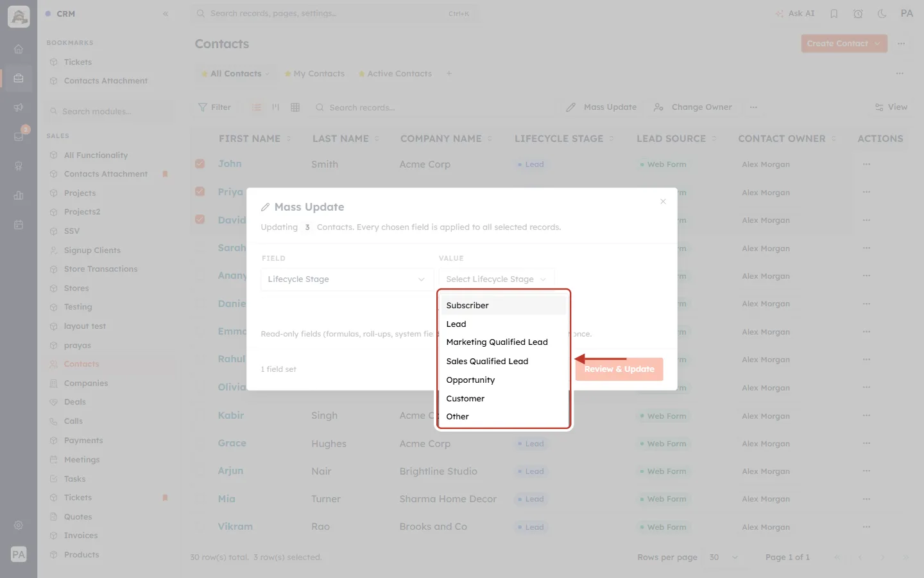Open the home icon in left rail
This screenshot has height=578, width=924.
[19, 49]
